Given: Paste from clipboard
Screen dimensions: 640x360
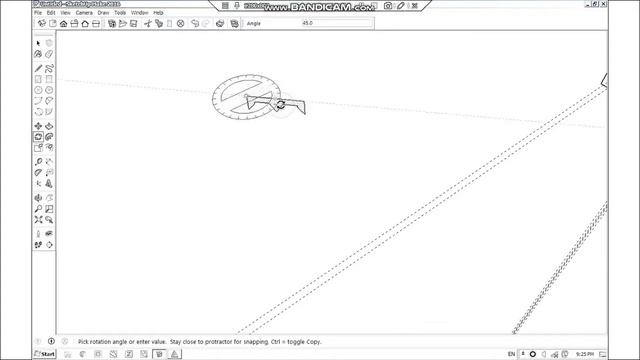Looking at the screenshot, I should tap(169, 24).
